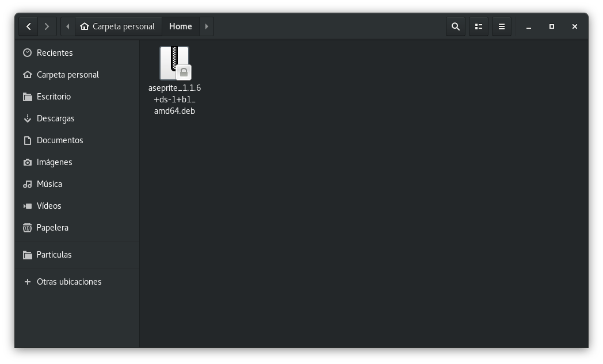Click the plus icon beside Otras ubicaciones

click(x=27, y=282)
